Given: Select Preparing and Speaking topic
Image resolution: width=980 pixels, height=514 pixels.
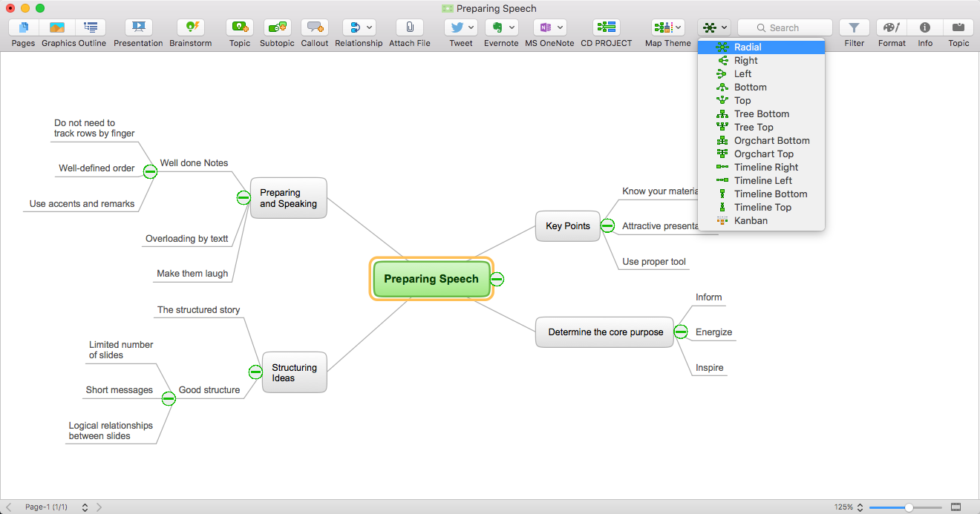Looking at the screenshot, I should [289, 198].
